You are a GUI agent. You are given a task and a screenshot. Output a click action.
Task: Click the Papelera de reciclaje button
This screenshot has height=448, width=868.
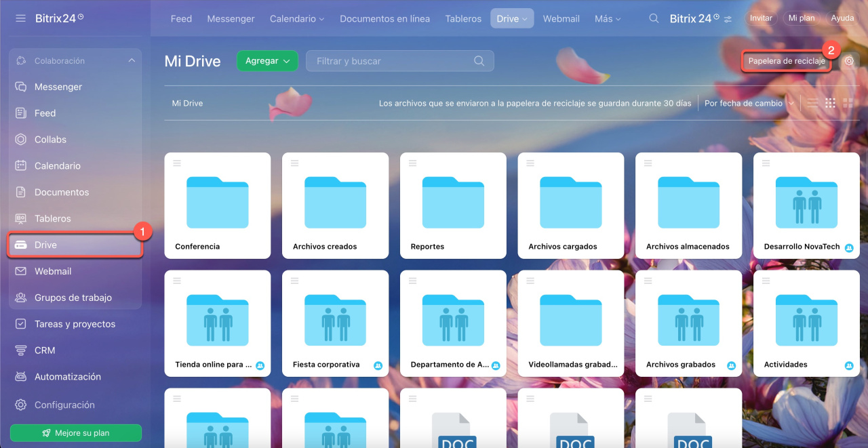point(787,61)
